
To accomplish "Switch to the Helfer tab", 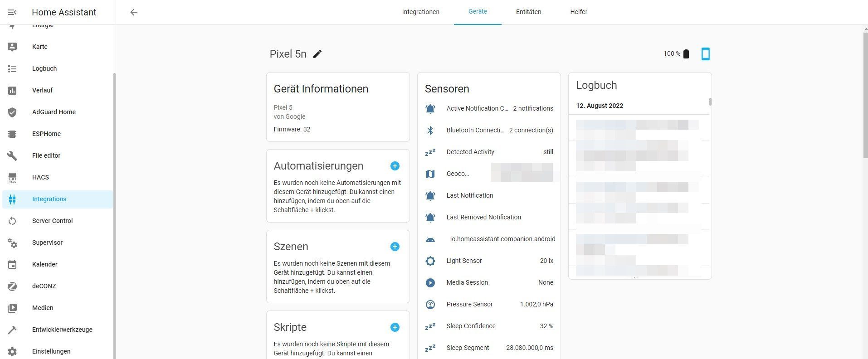I will pos(579,12).
